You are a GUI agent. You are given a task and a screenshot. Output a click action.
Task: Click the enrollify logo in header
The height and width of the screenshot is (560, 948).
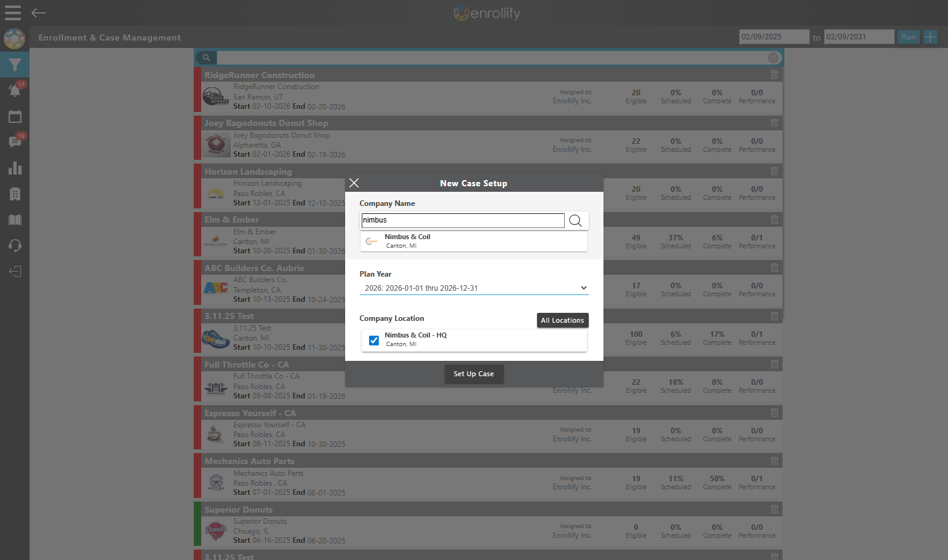487,13
